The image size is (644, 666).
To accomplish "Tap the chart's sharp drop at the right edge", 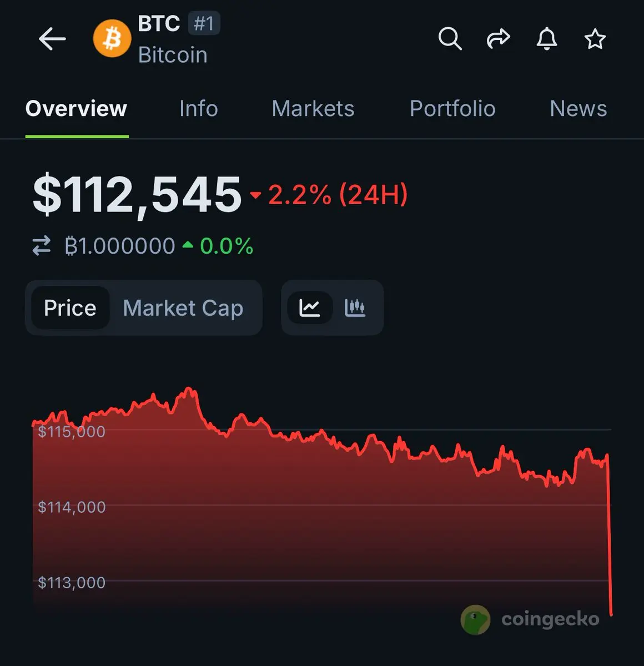I will 610,535.
